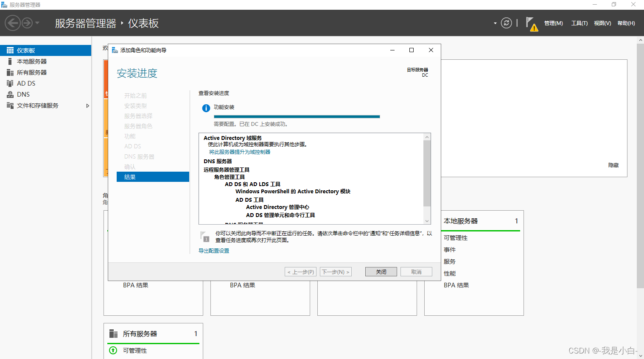The image size is (644, 359).
Task: Select 文件和存储服务 in the sidebar
Action: point(45,106)
